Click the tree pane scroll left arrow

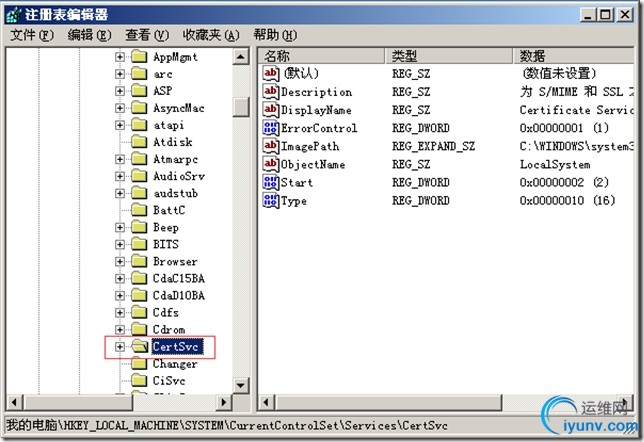tap(14, 402)
